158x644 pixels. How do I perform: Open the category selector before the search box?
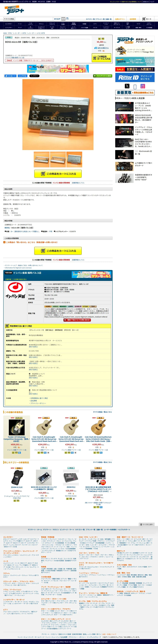[x=9, y=19]
